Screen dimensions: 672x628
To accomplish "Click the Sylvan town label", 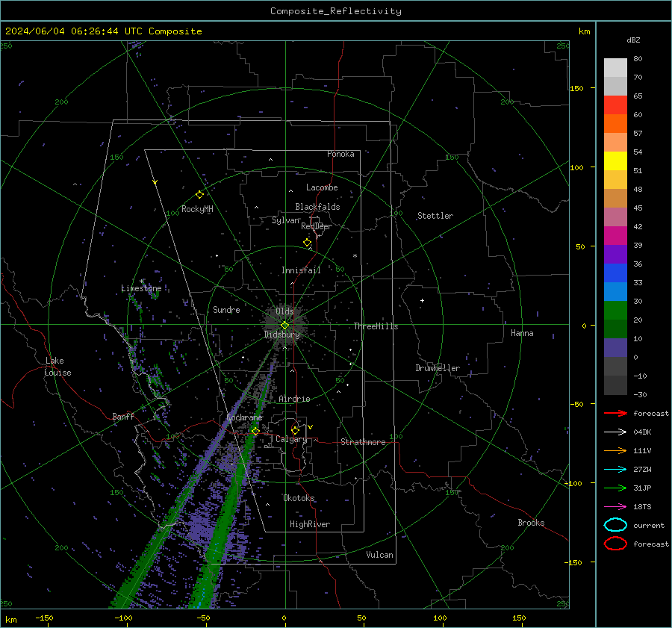I will click(285, 220).
